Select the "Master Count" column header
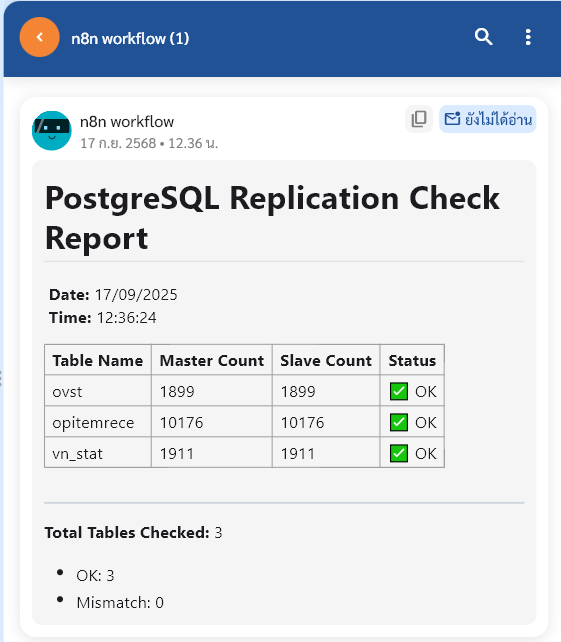Image resolution: width=561 pixels, height=642 pixels. 212,360
